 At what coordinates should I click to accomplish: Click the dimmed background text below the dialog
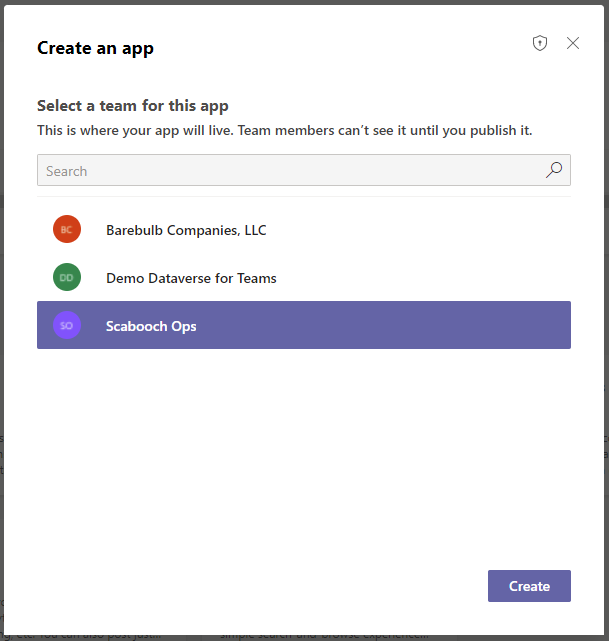point(320,635)
